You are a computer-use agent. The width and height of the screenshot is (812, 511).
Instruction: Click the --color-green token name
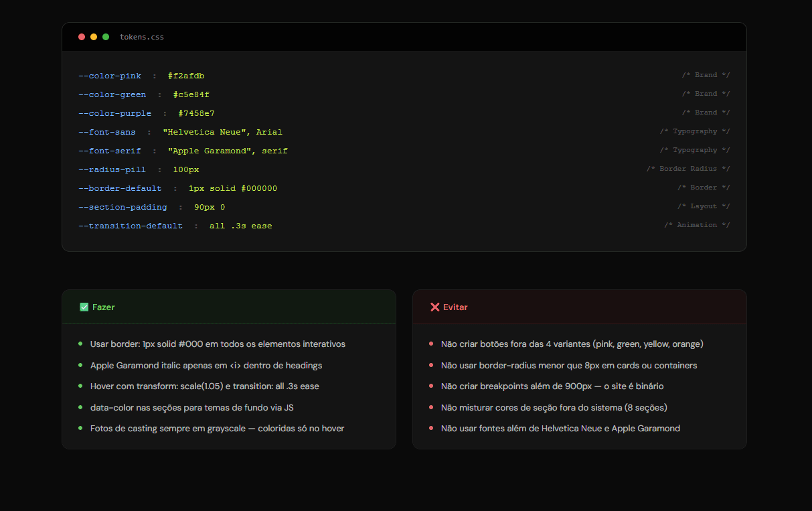[112, 94]
